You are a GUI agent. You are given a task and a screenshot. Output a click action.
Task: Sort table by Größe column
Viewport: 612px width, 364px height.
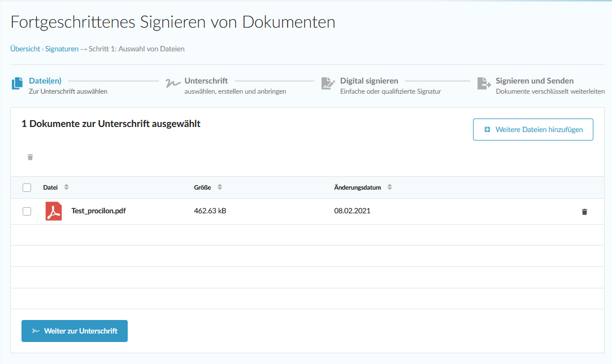[x=220, y=187]
